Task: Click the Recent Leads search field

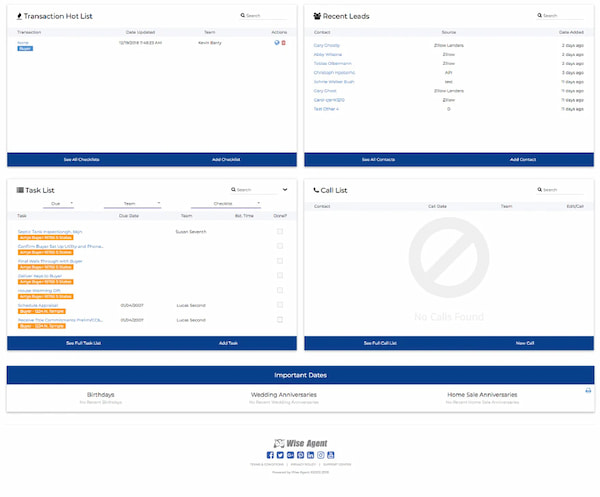Action: point(562,16)
